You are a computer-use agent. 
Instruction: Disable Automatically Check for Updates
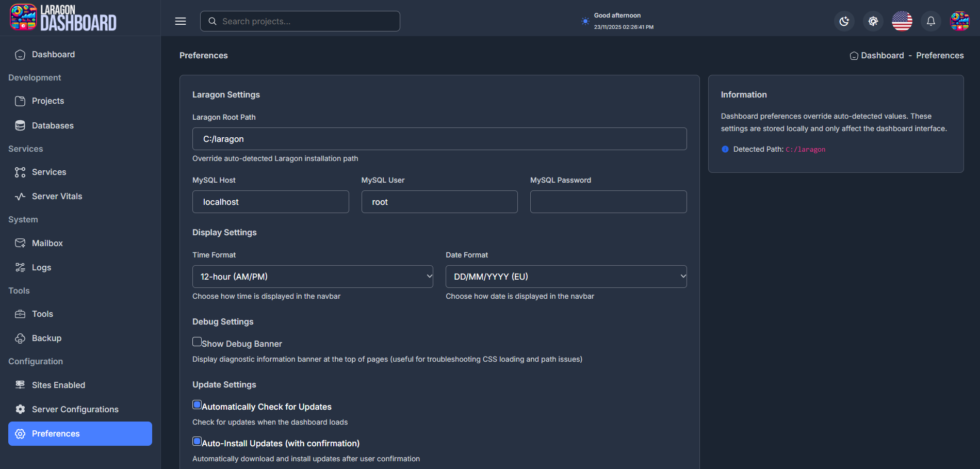tap(197, 405)
